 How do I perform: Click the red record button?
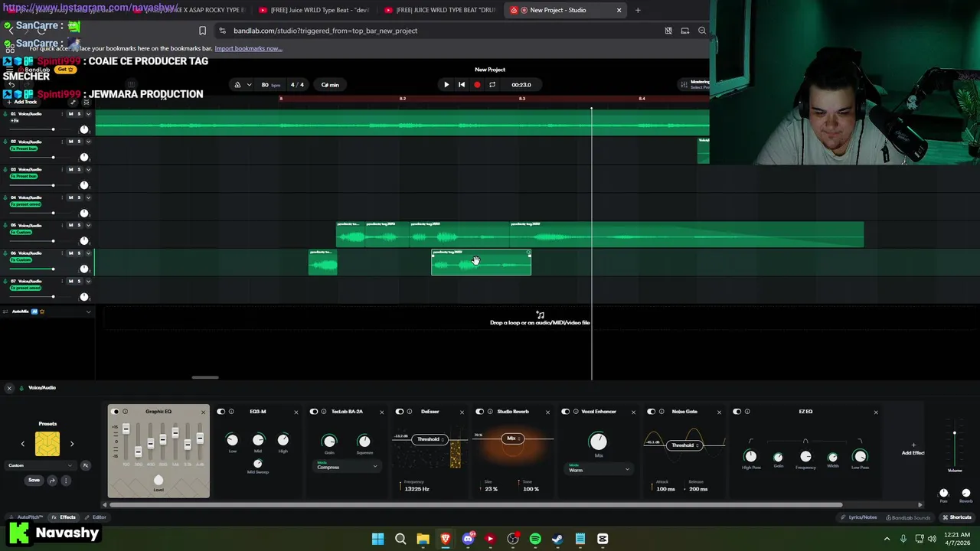click(x=477, y=85)
